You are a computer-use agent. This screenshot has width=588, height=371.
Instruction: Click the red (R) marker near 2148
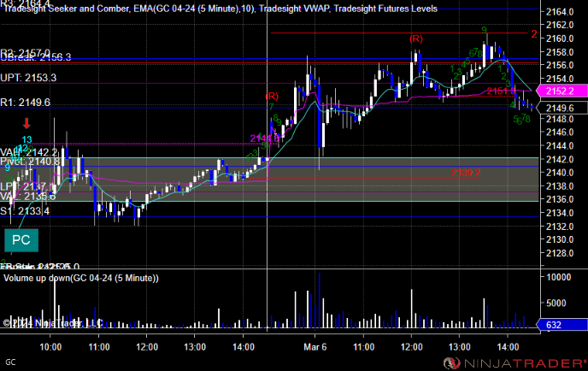coord(272,96)
